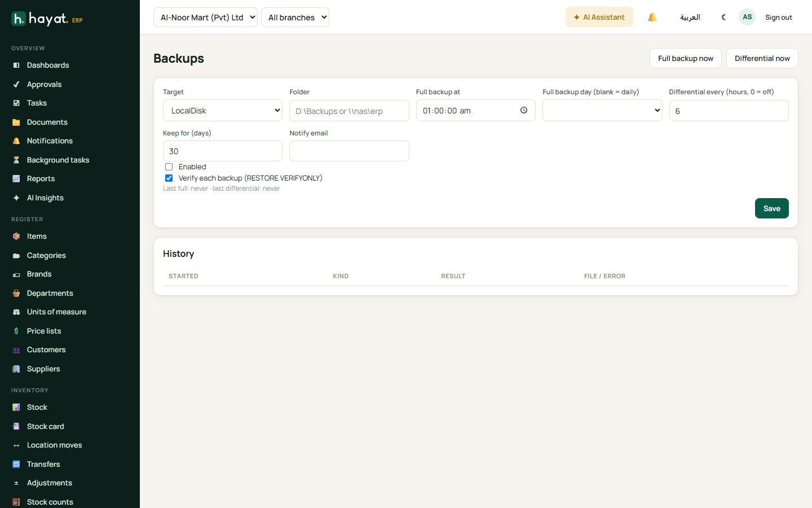Click the STARTED column header
The width and height of the screenshot is (812, 508).
[x=183, y=277]
